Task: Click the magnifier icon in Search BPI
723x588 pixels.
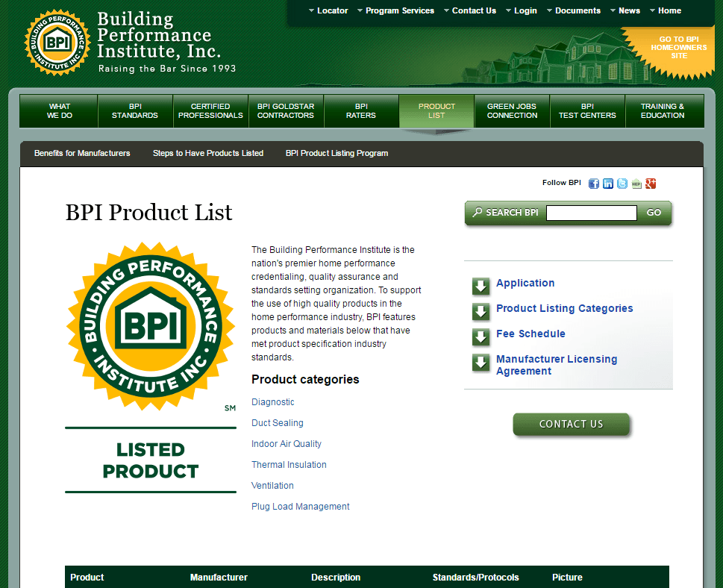Action: click(478, 212)
